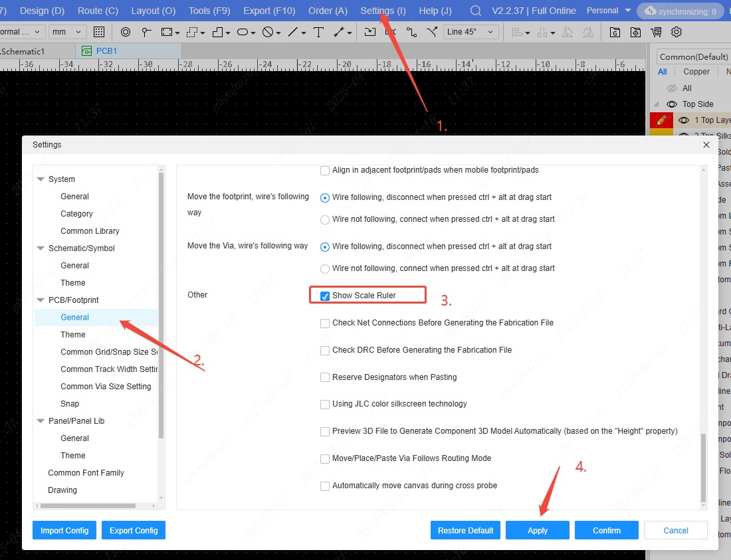Enable Check DRC Before Generating Fabrication File
This screenshot has height=560, width=731.
325,350
